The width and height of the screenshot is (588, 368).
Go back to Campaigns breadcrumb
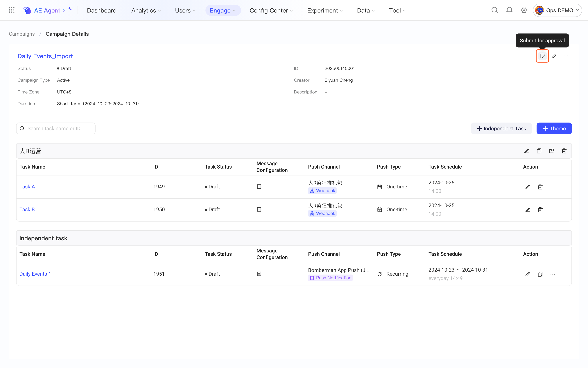point(22,34)
